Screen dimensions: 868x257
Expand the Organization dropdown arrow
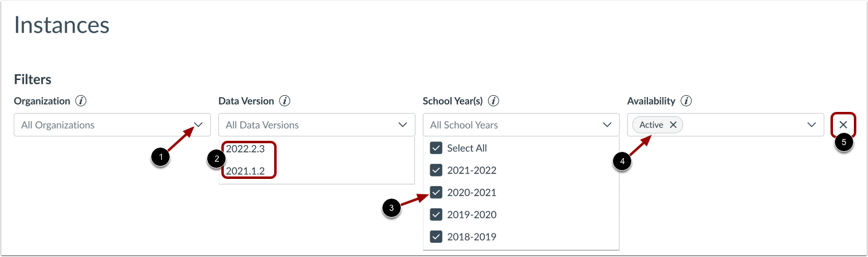click(198, 125)
